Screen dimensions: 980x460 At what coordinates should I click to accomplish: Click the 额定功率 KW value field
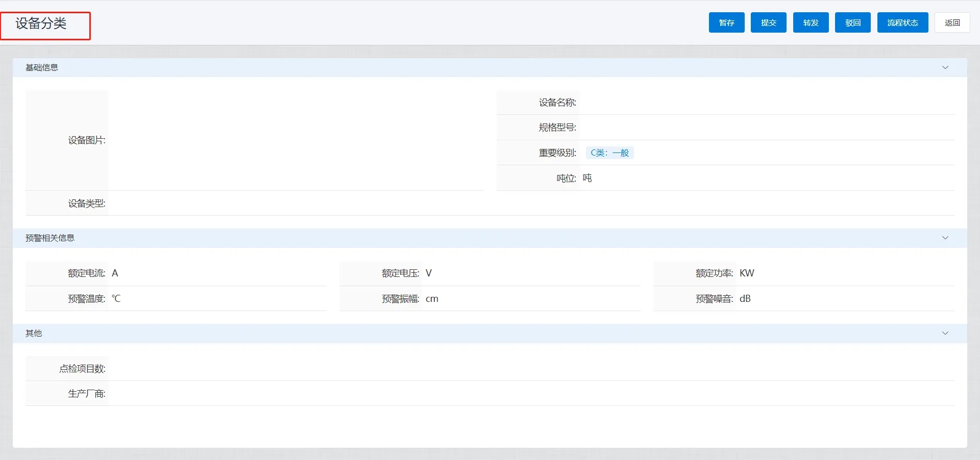tap(845, 273)
